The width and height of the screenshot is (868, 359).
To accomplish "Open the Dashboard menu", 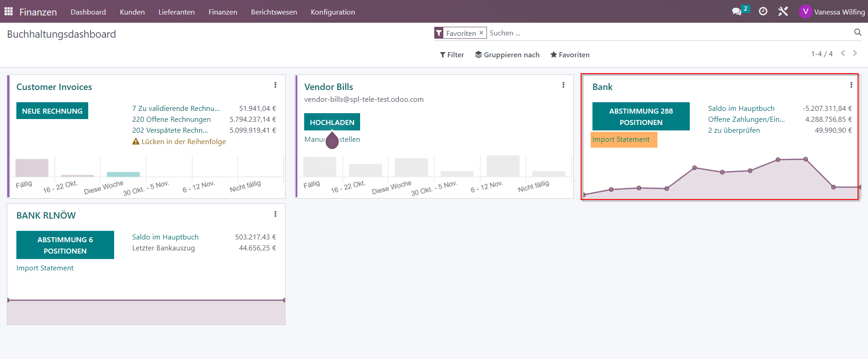I will 88,12.
